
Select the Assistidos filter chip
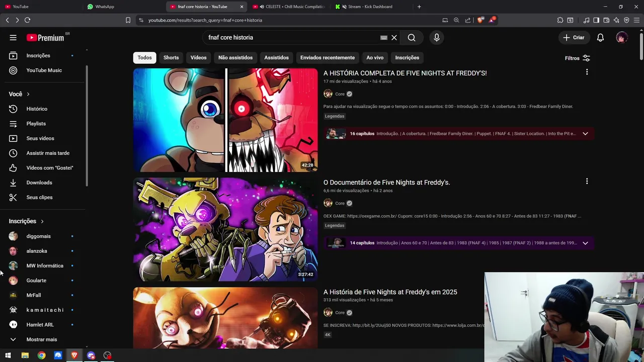(276, 57)
